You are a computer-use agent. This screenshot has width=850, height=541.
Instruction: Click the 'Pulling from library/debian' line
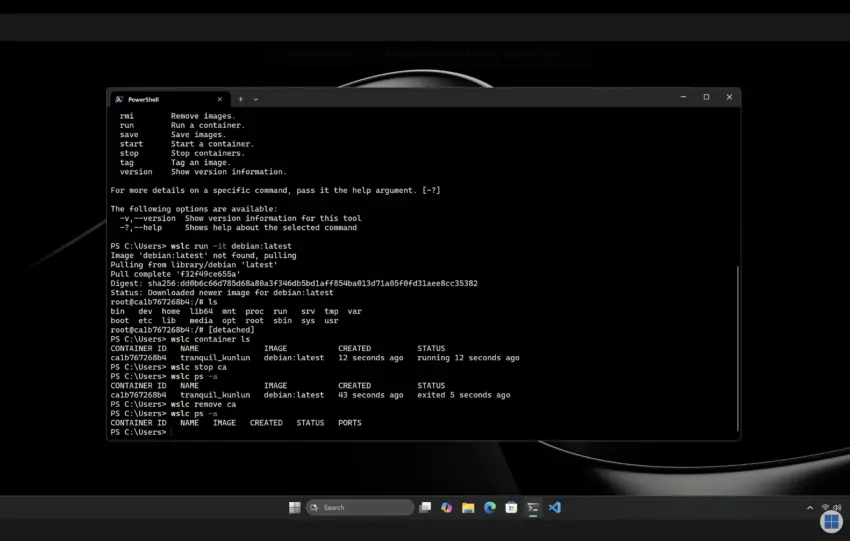[194, 265]
